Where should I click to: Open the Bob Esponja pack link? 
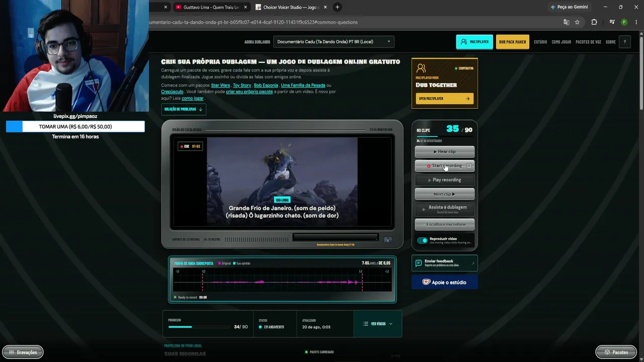(x=266, y=85)
